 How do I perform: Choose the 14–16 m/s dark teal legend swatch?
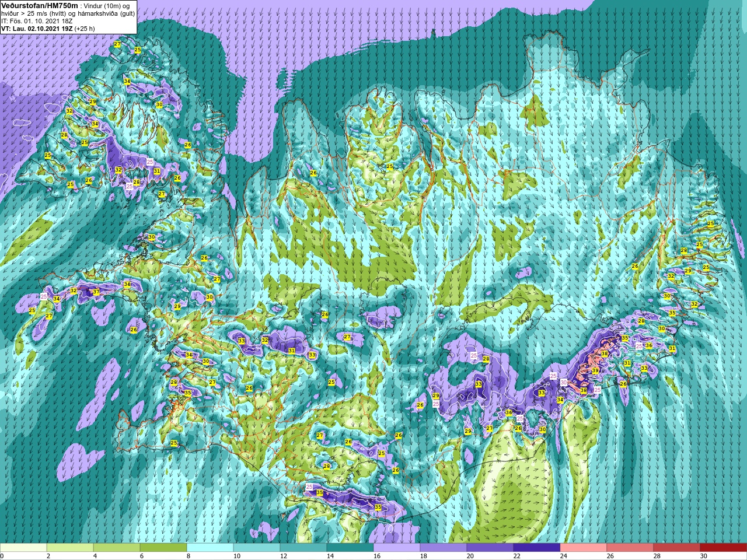pos(350,548)
